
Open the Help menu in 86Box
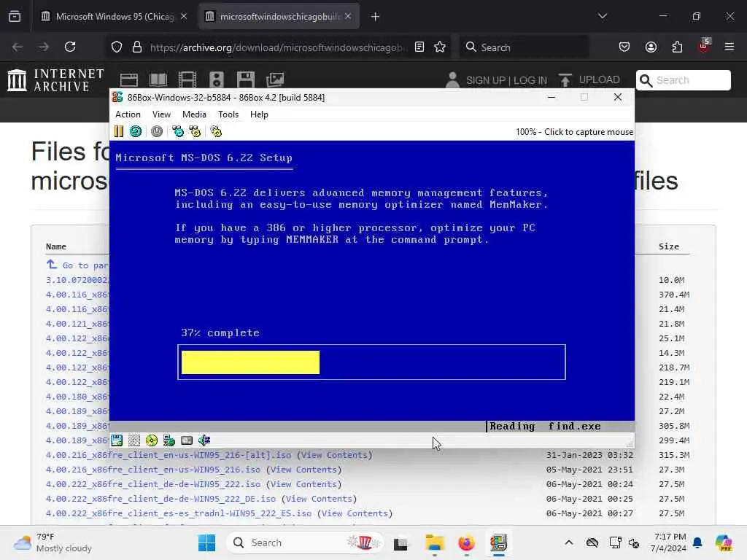pyautogui.click(x=259, y=114)
